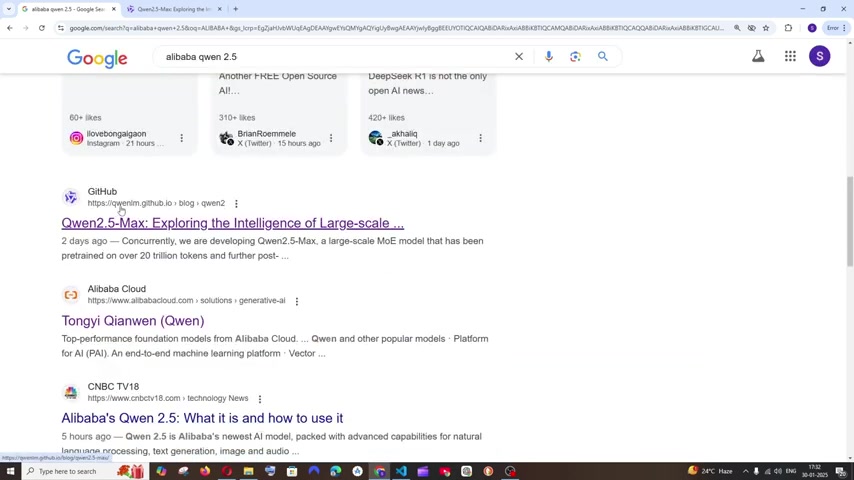Open options for ilovebongaigaon Instagram post
Screen dimensions: 854x480
tap(181, 138)
